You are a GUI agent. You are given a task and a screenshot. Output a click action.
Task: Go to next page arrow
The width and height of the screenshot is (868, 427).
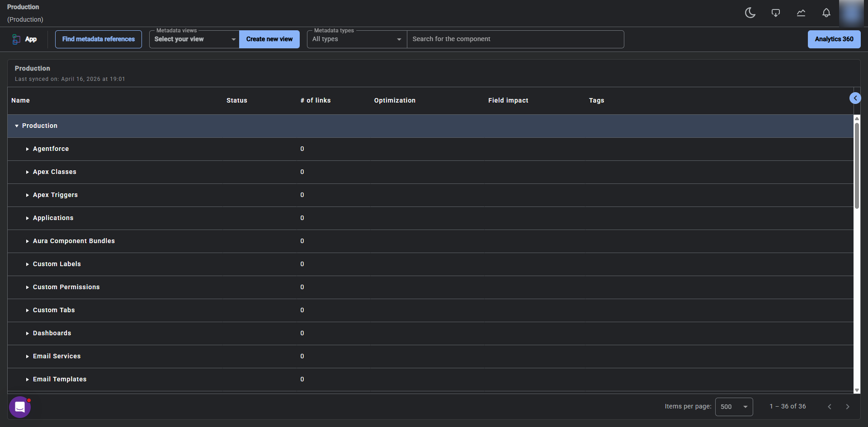pos(847,407)
